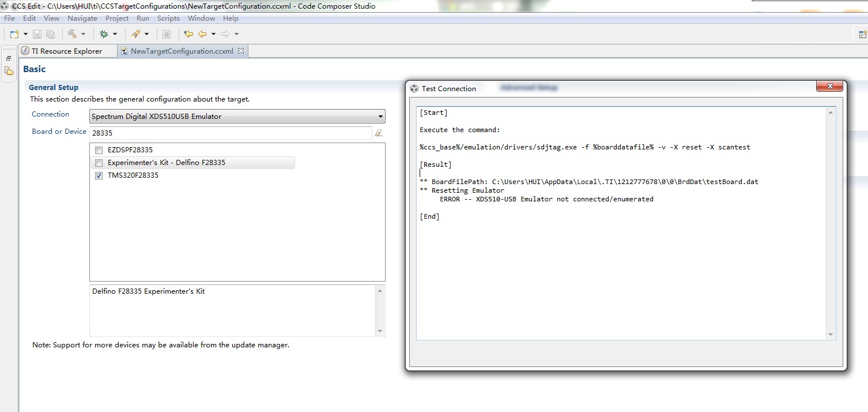Click the Open Perspective icon at top right
868x412 pixels.
863,35
